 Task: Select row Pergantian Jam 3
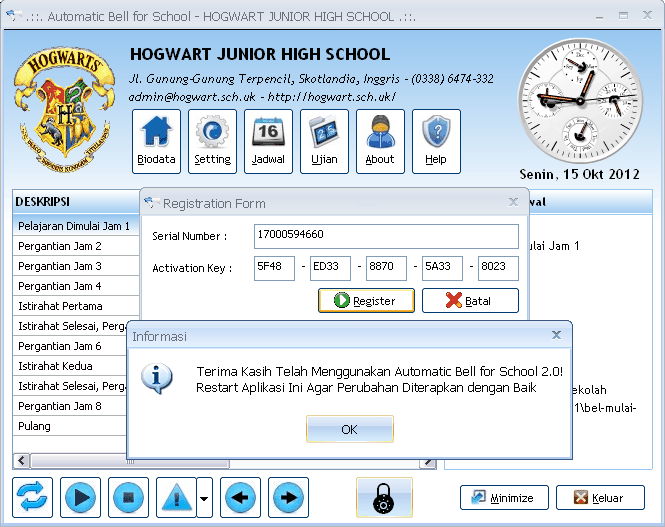76,266
